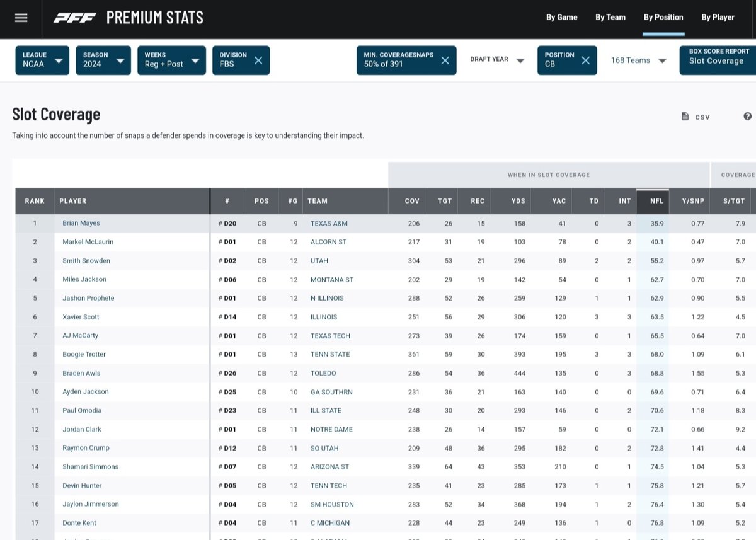Open Jaylon Jimmerson player link
This screenshot has height=540, width=756.
[x=90, y=504]
